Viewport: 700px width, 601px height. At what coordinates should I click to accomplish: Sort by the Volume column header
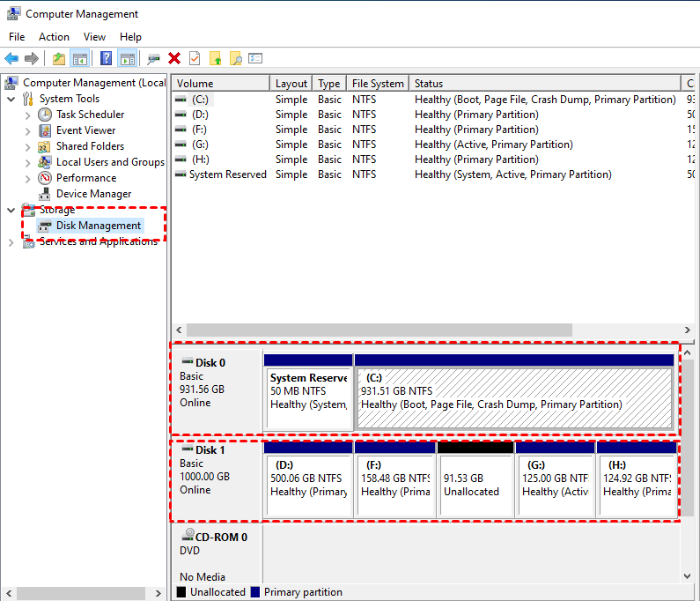click(221, 84)
